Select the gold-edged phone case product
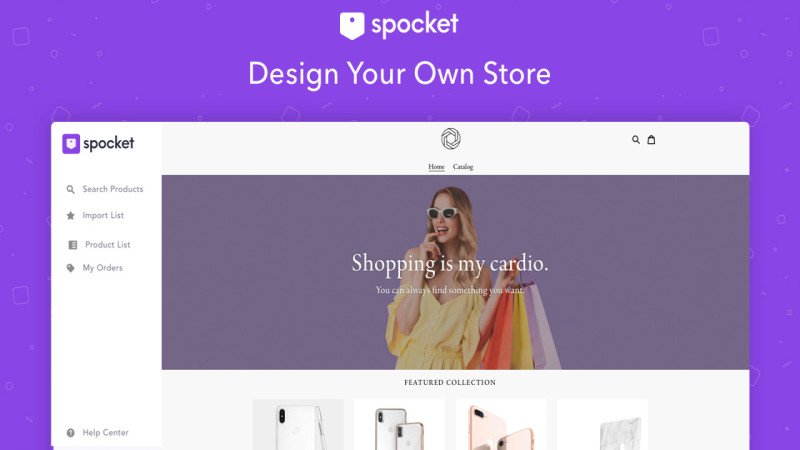The image size is (800, 450). tap(399, 424)
